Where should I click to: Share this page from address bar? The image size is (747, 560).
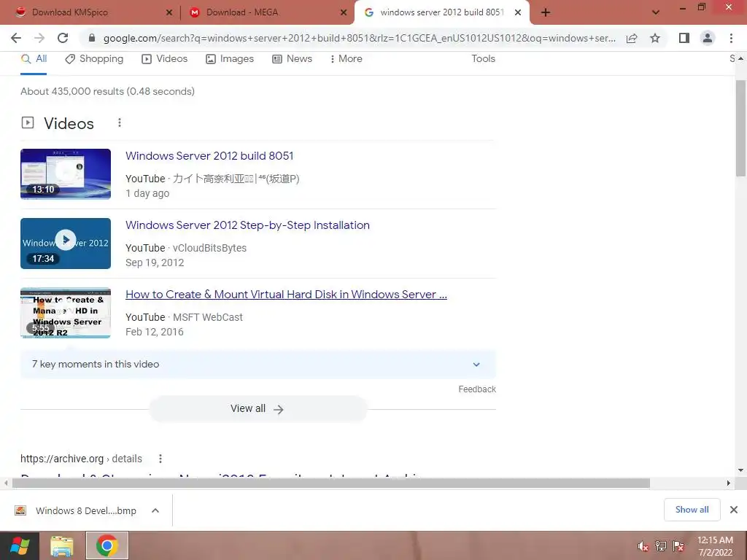pyautogui.click(x=632, y=38)
